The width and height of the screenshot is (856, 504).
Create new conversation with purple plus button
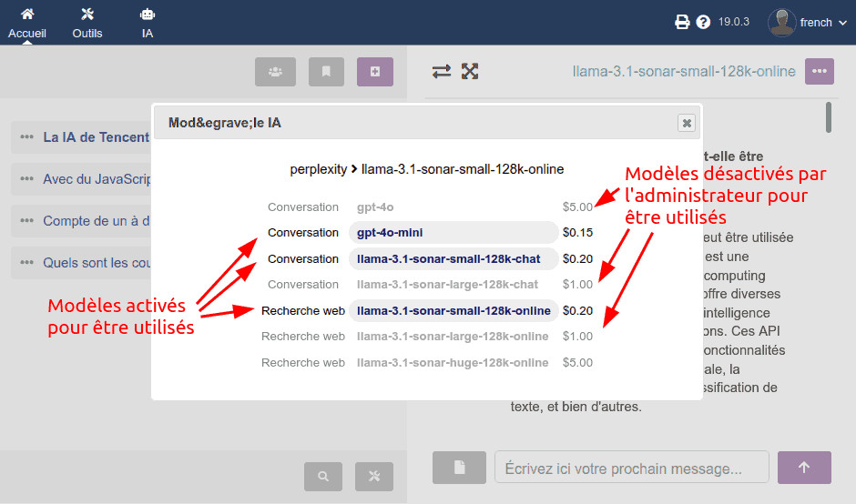click(x=375, y=72)
